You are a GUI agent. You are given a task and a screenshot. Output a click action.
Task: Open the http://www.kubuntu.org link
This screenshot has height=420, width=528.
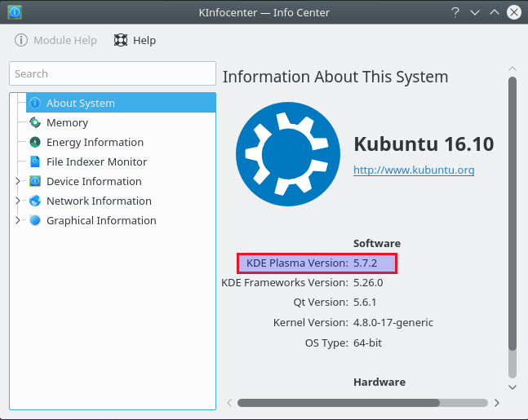tap(414, 170)
